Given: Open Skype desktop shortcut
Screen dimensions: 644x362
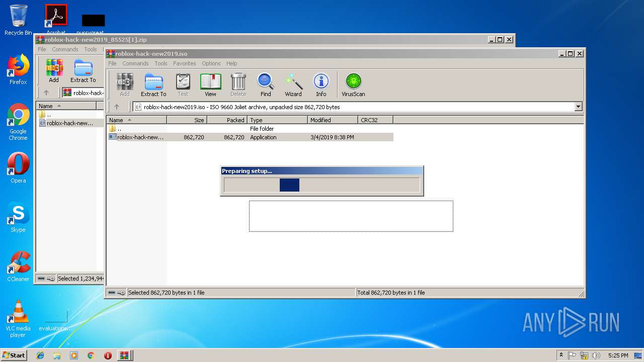Looking at the screenshot, I should (18, 217).
